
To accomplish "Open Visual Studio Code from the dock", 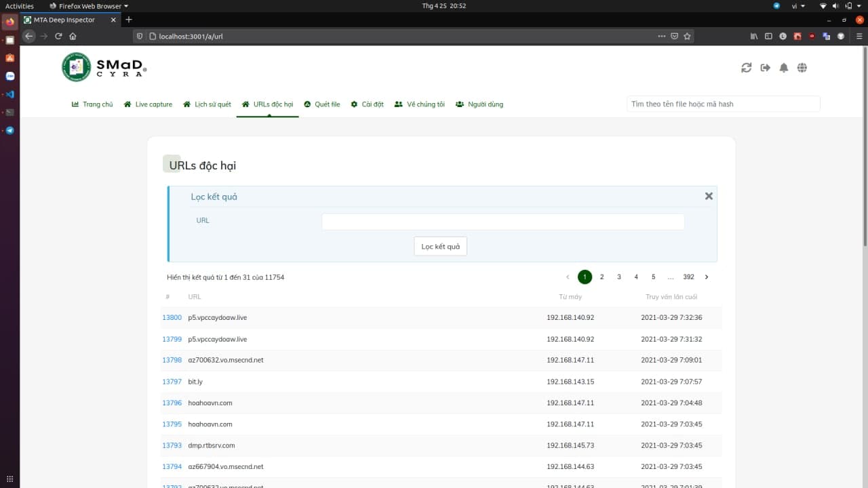I will point(9,94).
